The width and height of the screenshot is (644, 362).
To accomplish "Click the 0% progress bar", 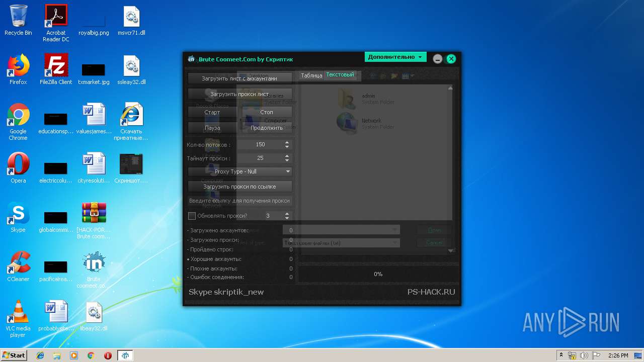I will [378, 274].
